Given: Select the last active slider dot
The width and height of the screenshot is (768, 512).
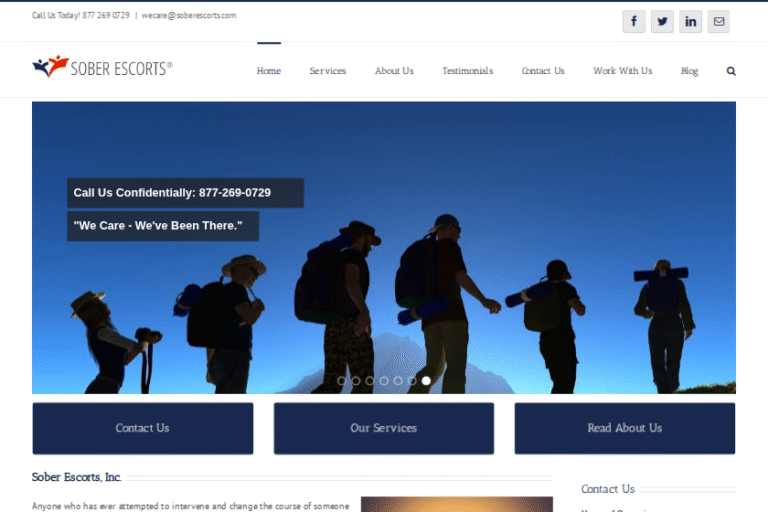Looking at the screenshot, I should point(426,381).
